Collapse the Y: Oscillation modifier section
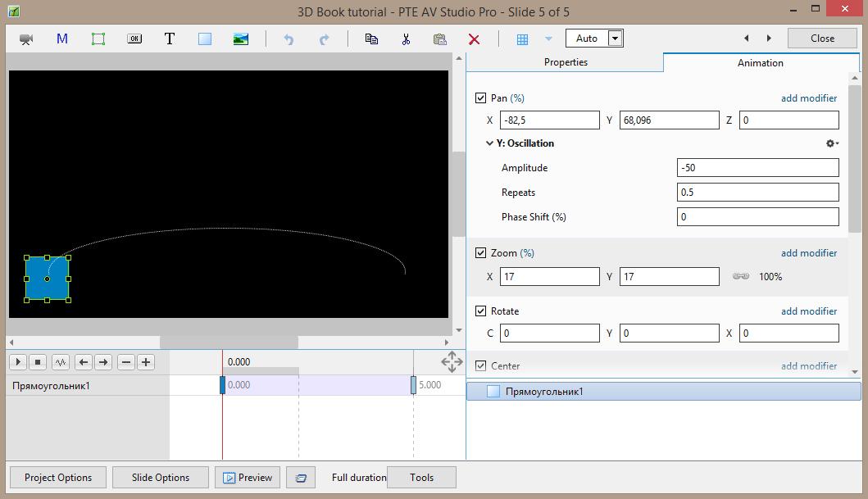Viewport: 868px width, 499px height. 490,143
